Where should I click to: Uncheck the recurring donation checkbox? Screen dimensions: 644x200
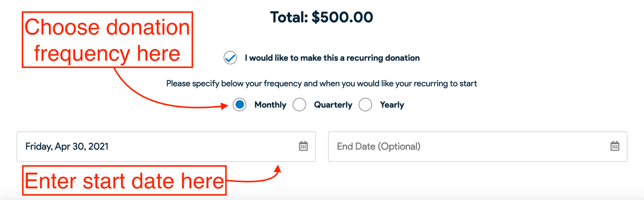[230, 58]
